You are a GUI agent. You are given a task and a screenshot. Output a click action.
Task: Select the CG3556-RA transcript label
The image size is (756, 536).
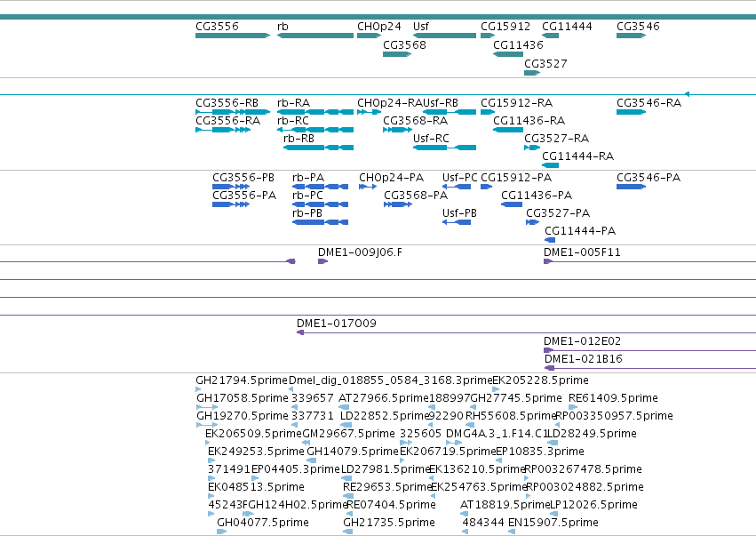pyautogui.click(x=228, y=121)
